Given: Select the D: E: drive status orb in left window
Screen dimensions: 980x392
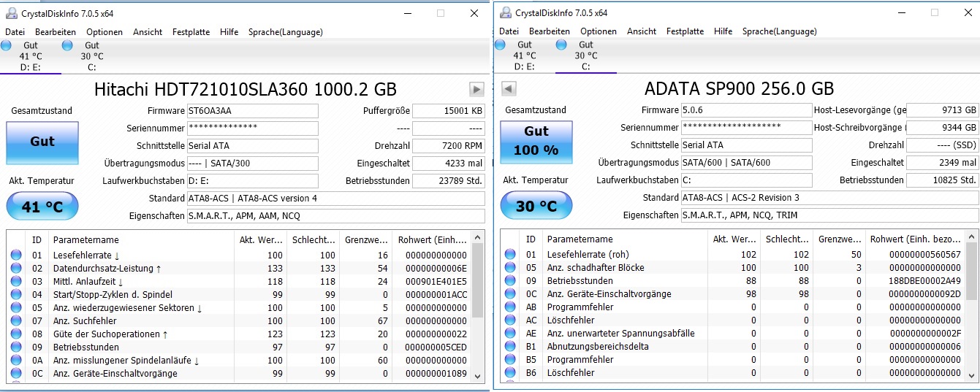Looking at the screenshot, I should coord(7,45).
